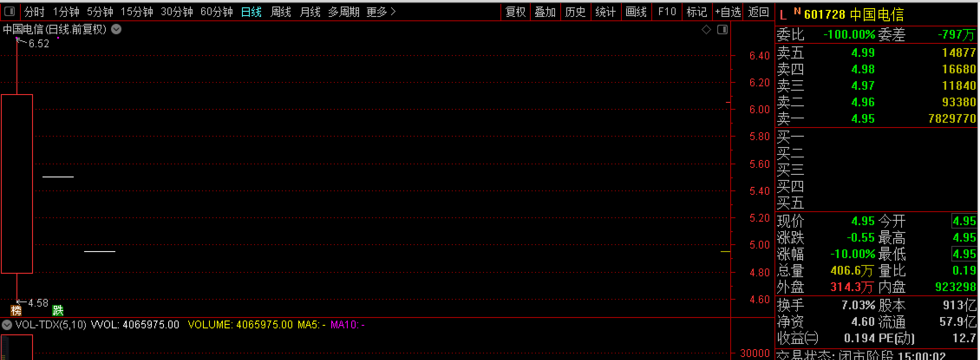Screen dimensions: 980x360
Task: Click the 委比 value -100.00%
Action: [x=849, y=35]
